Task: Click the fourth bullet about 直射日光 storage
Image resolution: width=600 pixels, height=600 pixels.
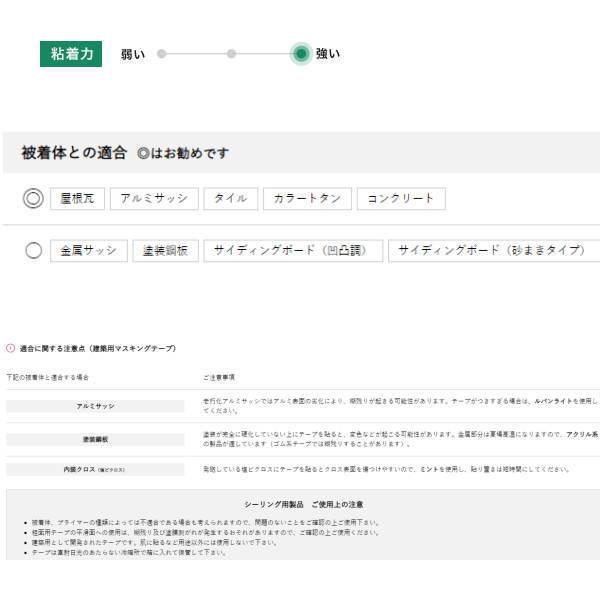Action: pyautogui.click(x=130, y=552)
